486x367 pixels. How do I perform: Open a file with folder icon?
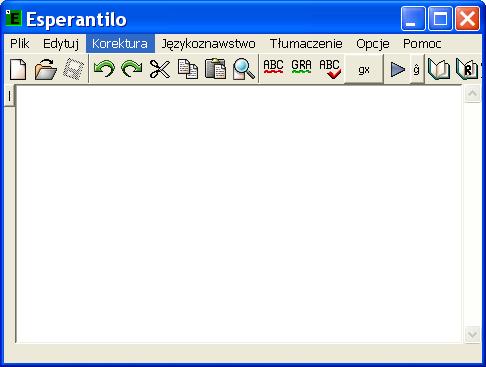46,69
